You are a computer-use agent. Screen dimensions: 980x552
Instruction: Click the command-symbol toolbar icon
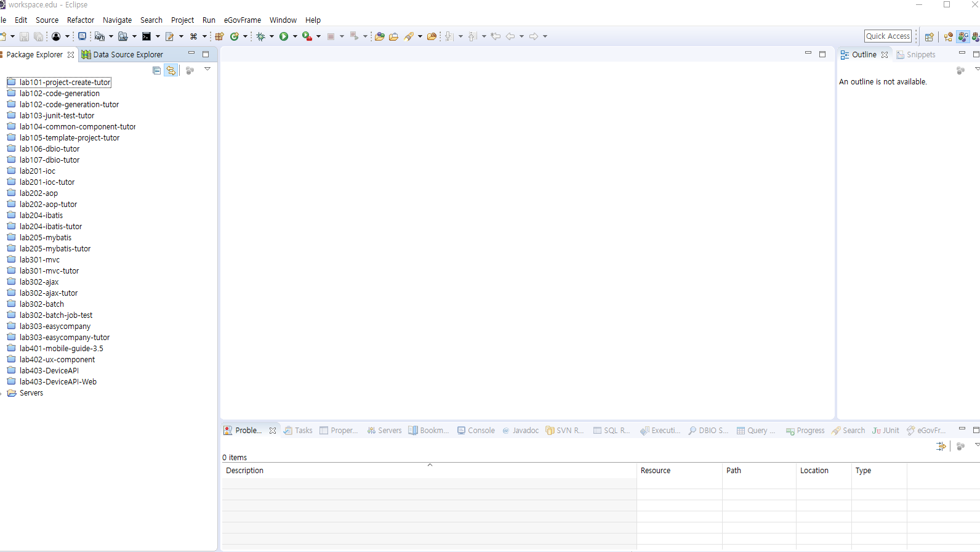pos(193,37)
